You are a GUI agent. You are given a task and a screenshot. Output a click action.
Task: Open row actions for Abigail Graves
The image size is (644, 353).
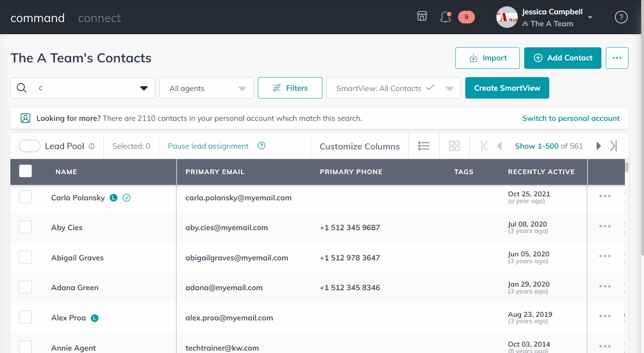coord(605,256)
